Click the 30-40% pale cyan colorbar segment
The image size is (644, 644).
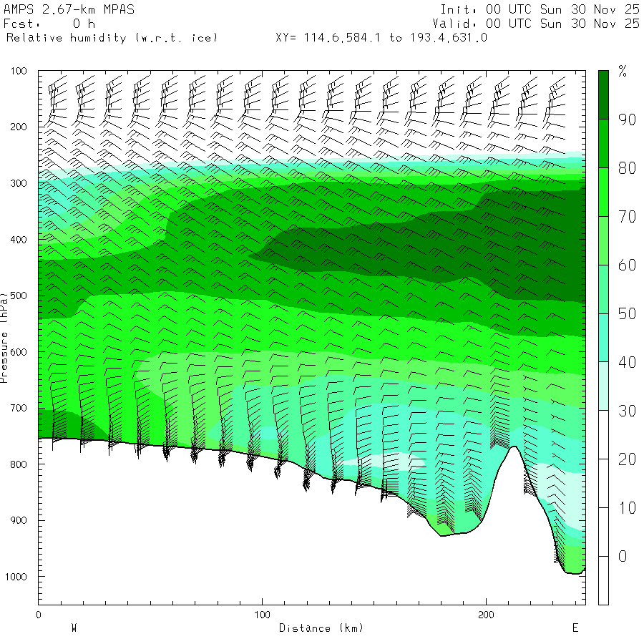click(x=603, y=386)
